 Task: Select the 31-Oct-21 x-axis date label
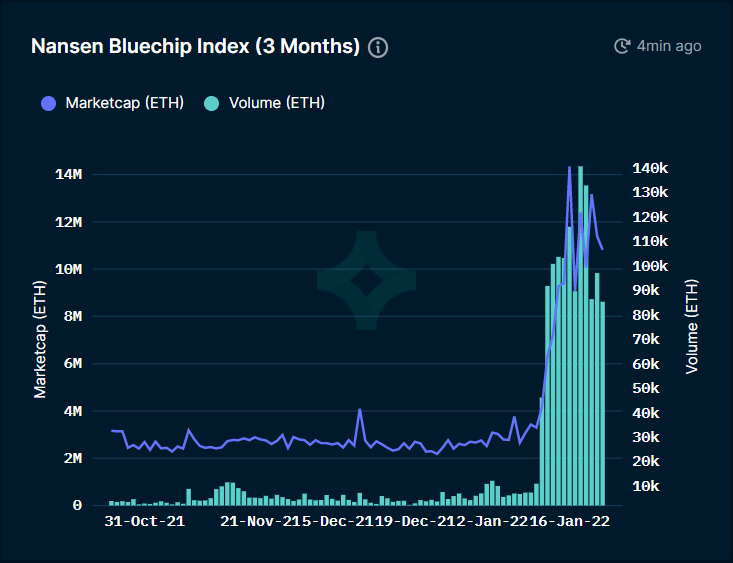click(x=144, y=521)
